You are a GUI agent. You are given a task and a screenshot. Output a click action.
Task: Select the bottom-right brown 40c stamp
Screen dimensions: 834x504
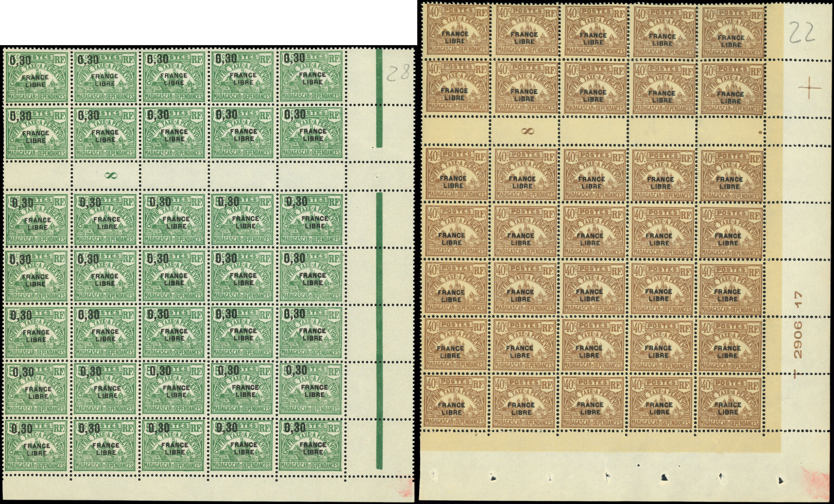pos(730,403)
